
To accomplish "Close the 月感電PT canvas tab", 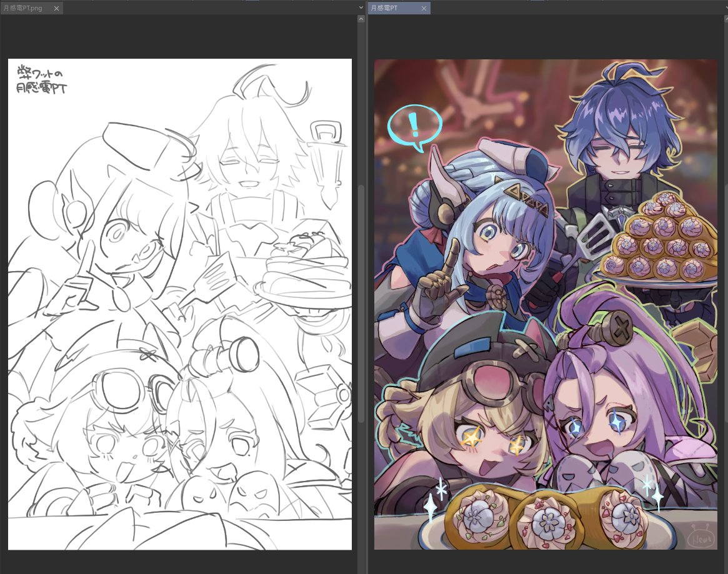I will coord(424,8).
